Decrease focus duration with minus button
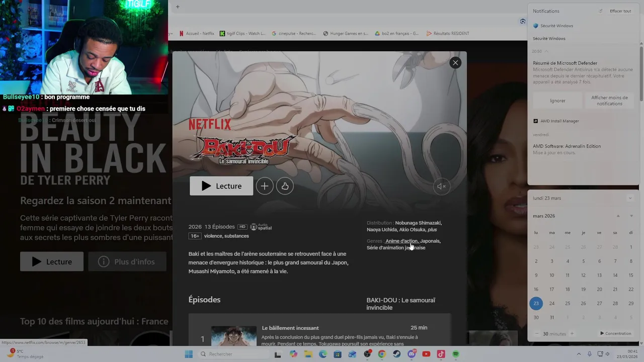The height and width of the screenshot is (362, 644). pyautogui.click(x=537, y=333)
